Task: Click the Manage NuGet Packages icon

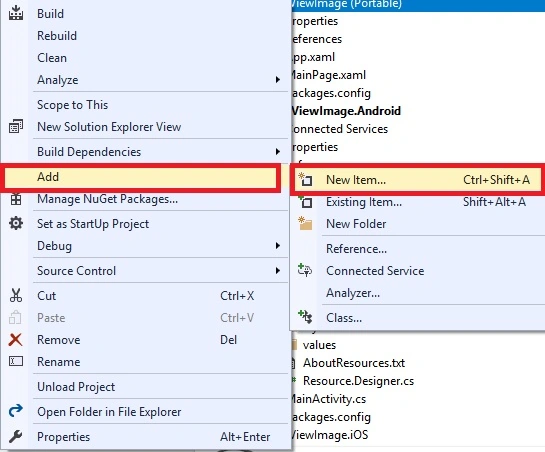Action: (x=16, y=199)
